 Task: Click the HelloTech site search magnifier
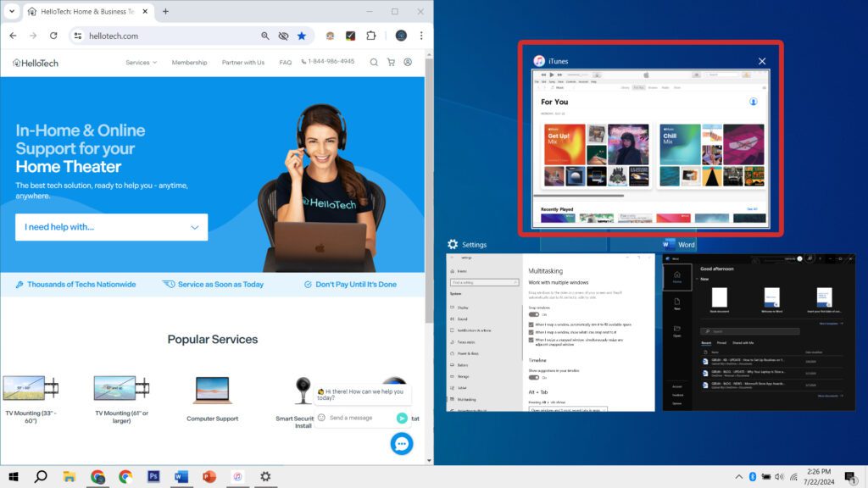pos(374,62)
